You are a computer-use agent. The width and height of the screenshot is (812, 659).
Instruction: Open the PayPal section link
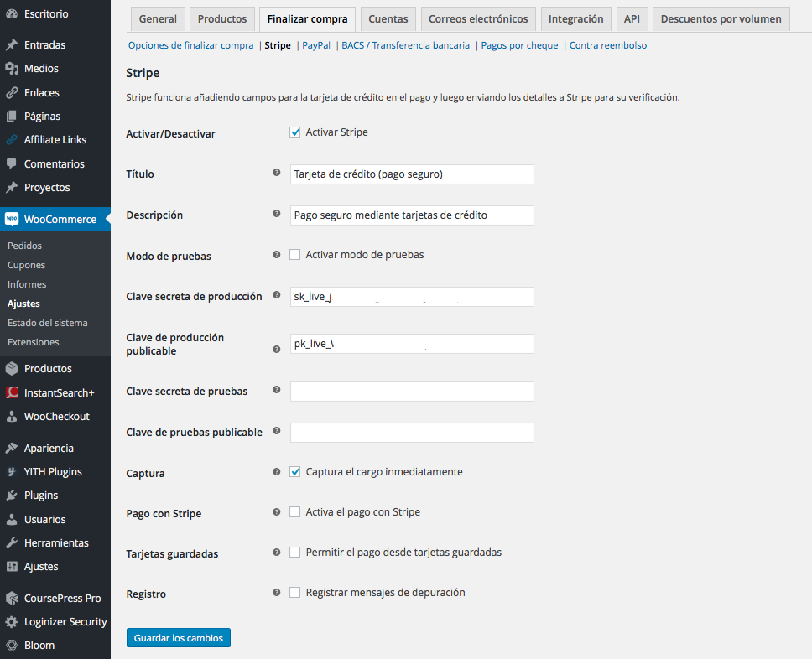316,45
